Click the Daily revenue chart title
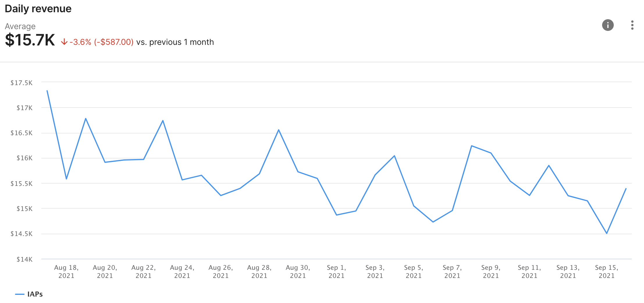The image size is (644, 303). pos(38,9)
